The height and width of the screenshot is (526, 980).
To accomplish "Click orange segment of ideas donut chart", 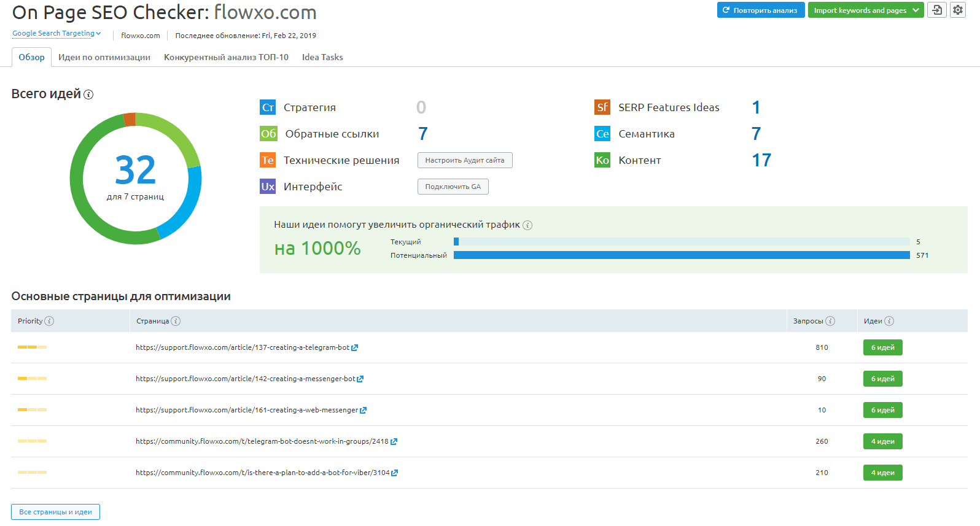I will 130,120.
